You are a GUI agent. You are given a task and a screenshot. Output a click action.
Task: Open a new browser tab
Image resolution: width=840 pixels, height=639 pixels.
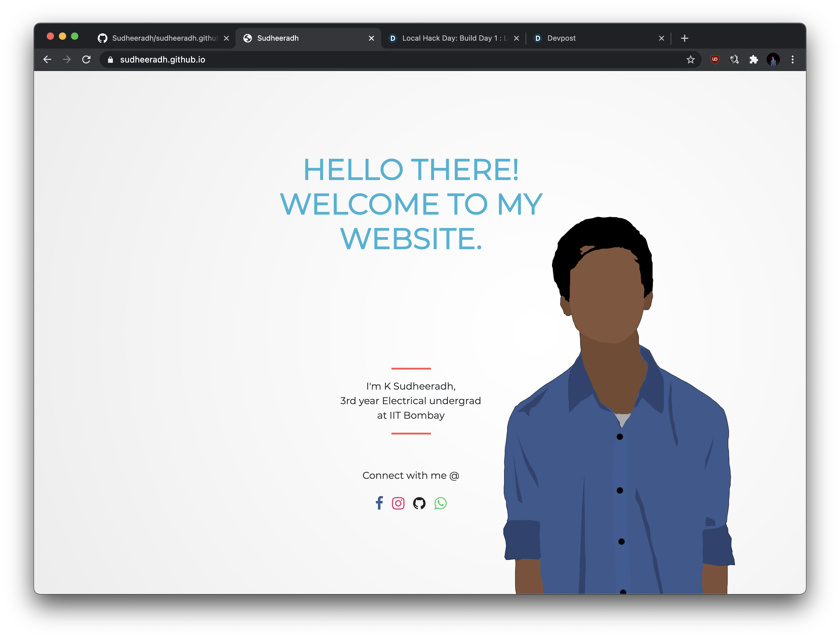(x=684, y=38)
